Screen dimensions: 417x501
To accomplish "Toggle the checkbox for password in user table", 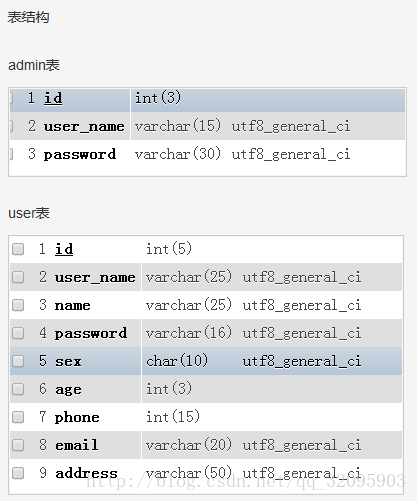I will click(18, 333).
